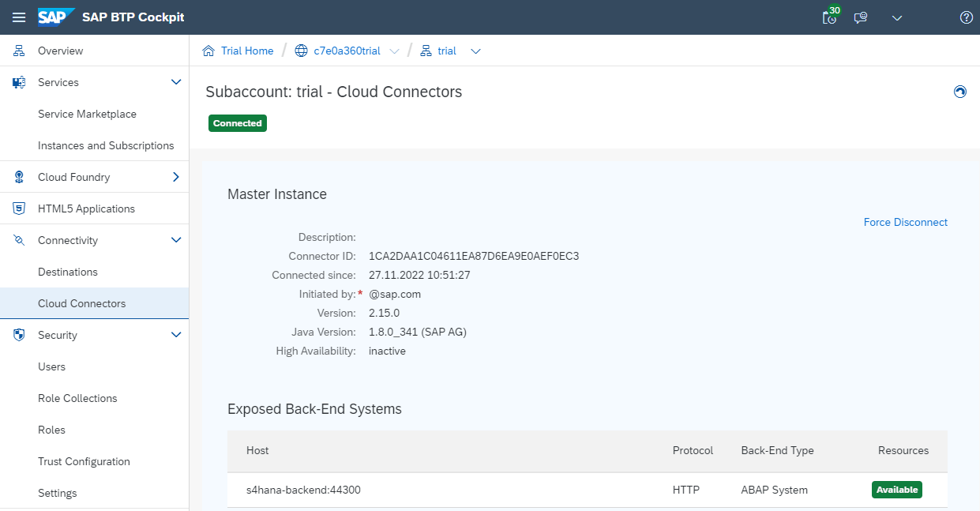Select HTML5 Applications menu item

tap(86, 209)
